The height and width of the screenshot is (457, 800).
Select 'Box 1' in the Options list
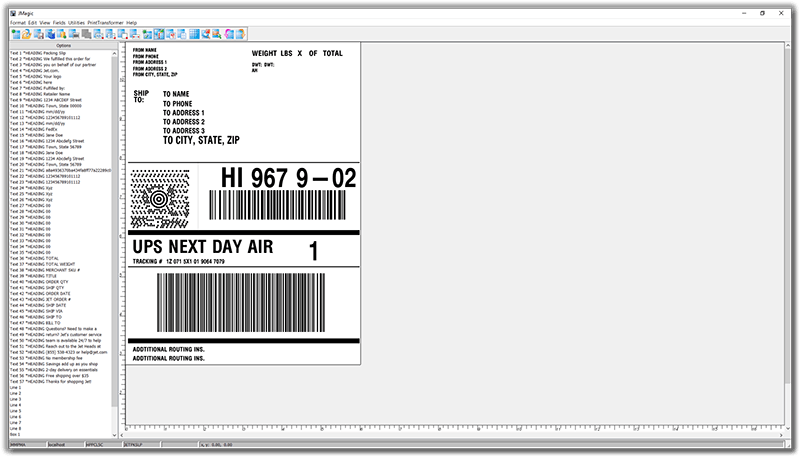coord(60,435)
